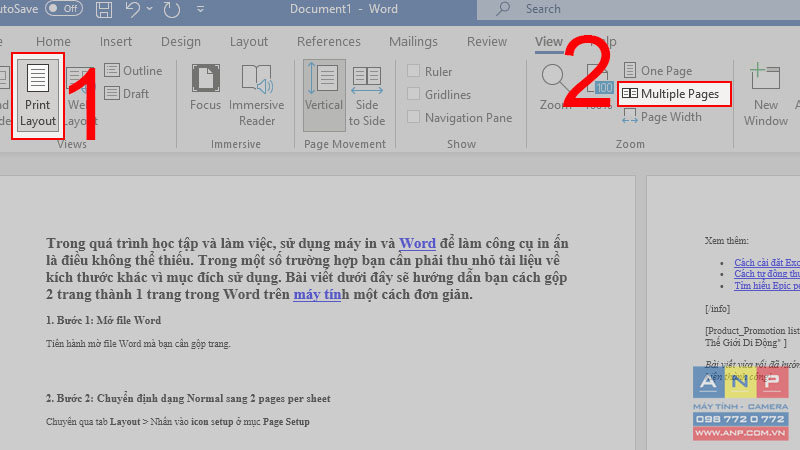This screenshot has width=800, height=450.
Task: Open Immersive Reader
Action: pos(257,95)
